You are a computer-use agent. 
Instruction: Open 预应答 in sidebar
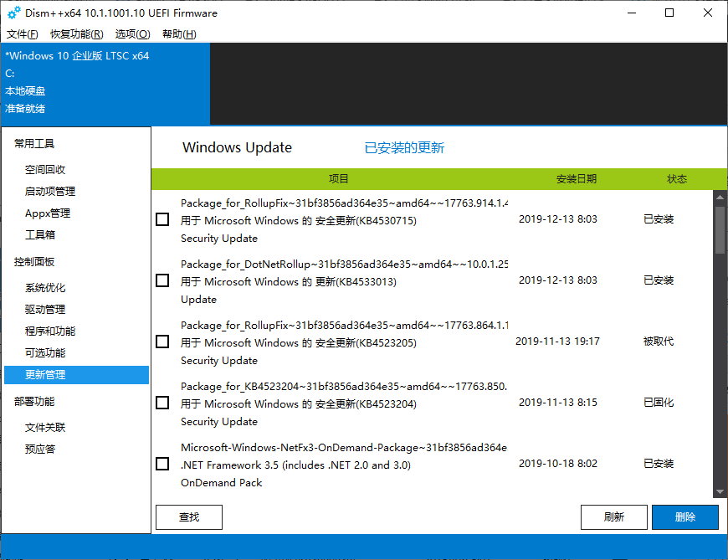(40, 449)
